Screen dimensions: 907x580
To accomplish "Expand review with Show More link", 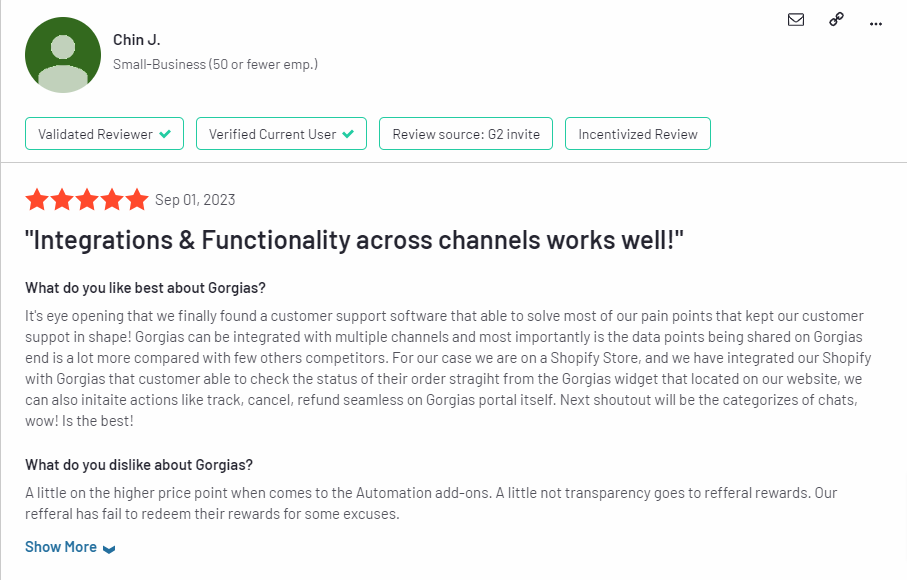I will tap(61, 547).
